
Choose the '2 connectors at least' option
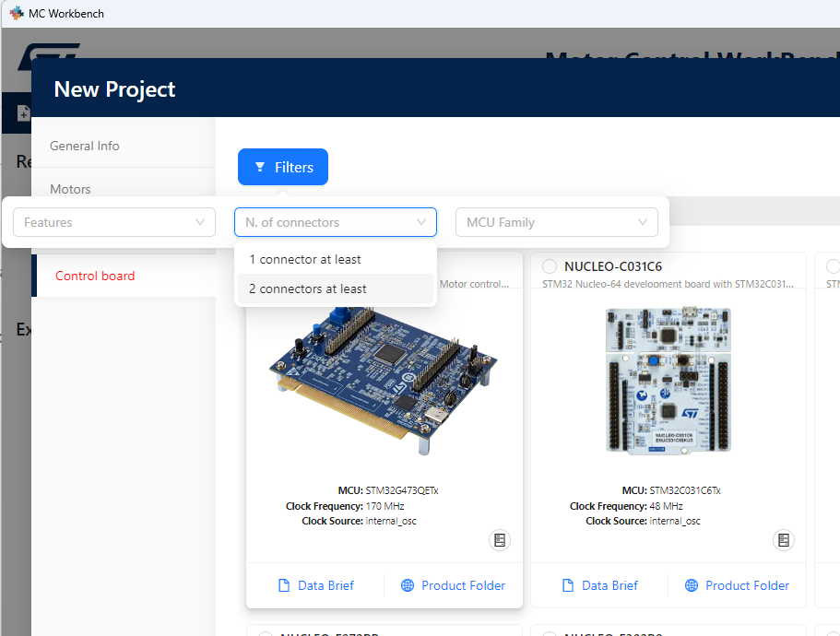tap(307, 289)
